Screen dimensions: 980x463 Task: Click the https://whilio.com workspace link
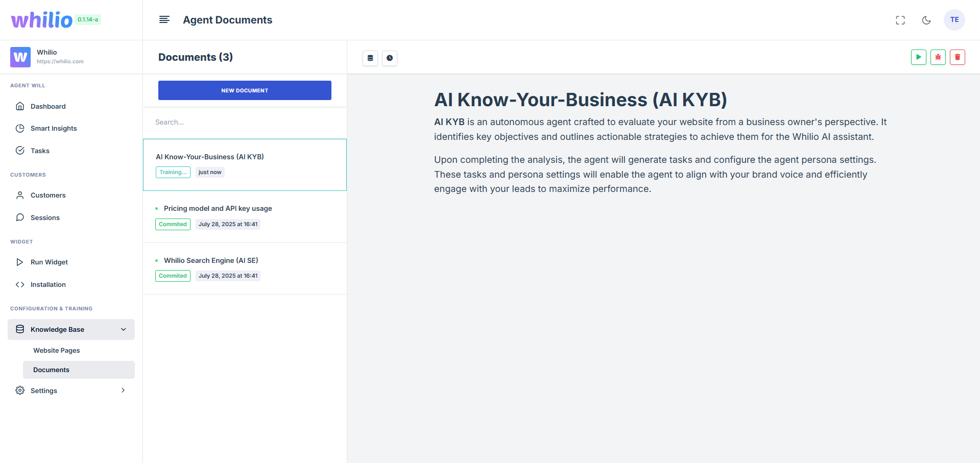click(x=60, y=61)
